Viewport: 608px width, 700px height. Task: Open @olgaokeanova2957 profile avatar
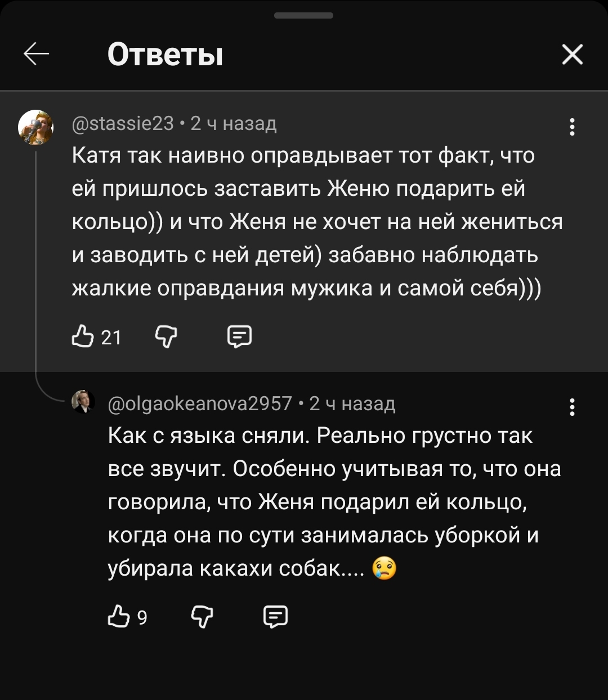[83, 402]
